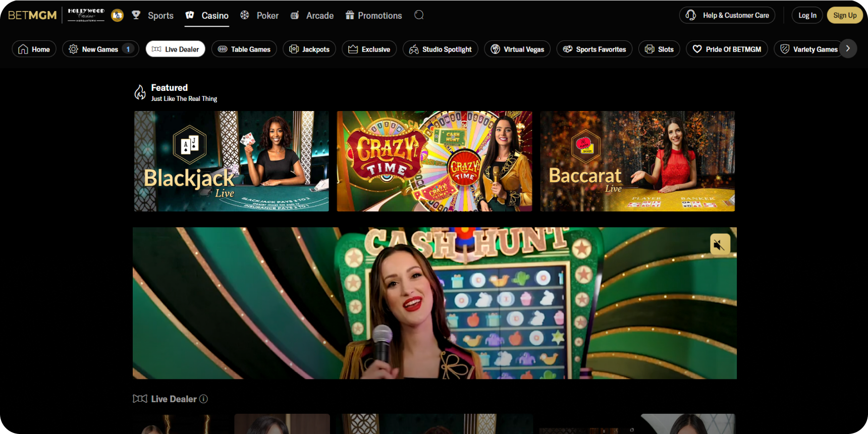Select the Live Dealer category
The image size is (868, 434).
175,49
